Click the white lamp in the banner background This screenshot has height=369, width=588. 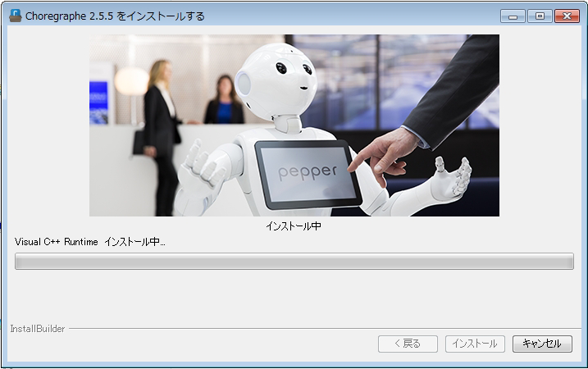pyautogui.click(x=131, y=80)
